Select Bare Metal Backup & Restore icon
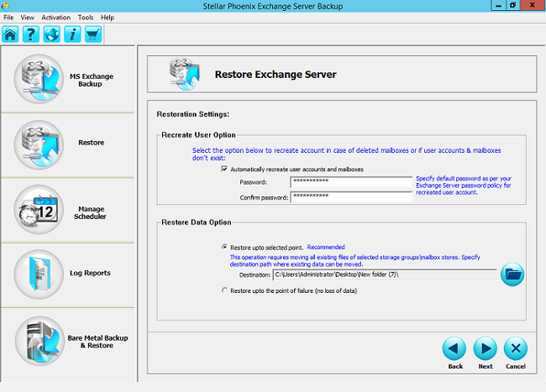This screenshot has width=546, height=392. click(x=39, y=342)
